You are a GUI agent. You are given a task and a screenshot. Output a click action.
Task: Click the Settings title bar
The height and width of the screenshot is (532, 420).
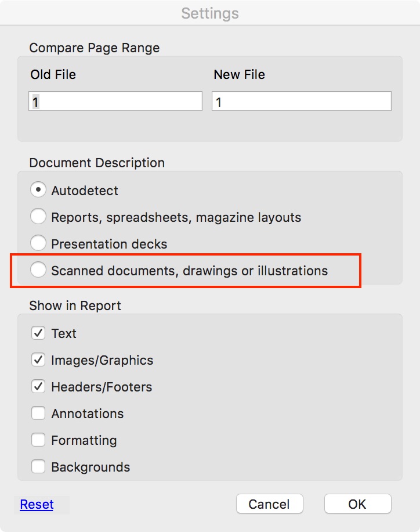click(x=210, y=13)
